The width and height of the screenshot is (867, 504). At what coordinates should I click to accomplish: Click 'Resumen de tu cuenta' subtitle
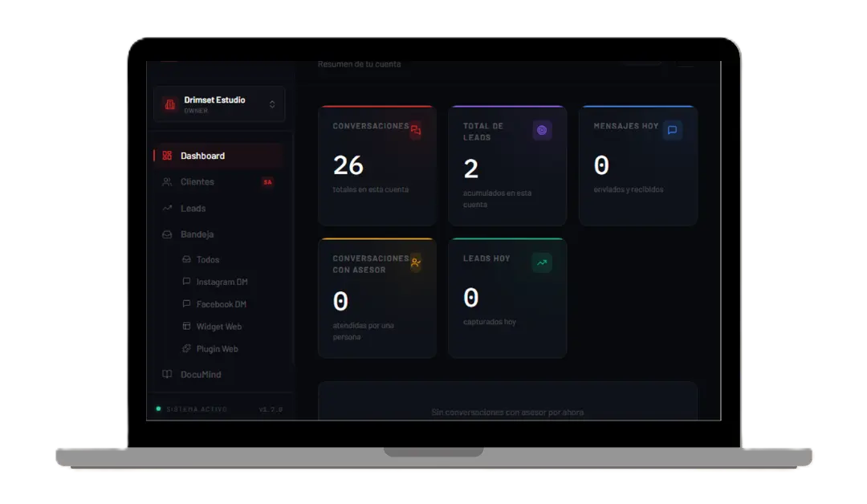click(x=360, y=64)
